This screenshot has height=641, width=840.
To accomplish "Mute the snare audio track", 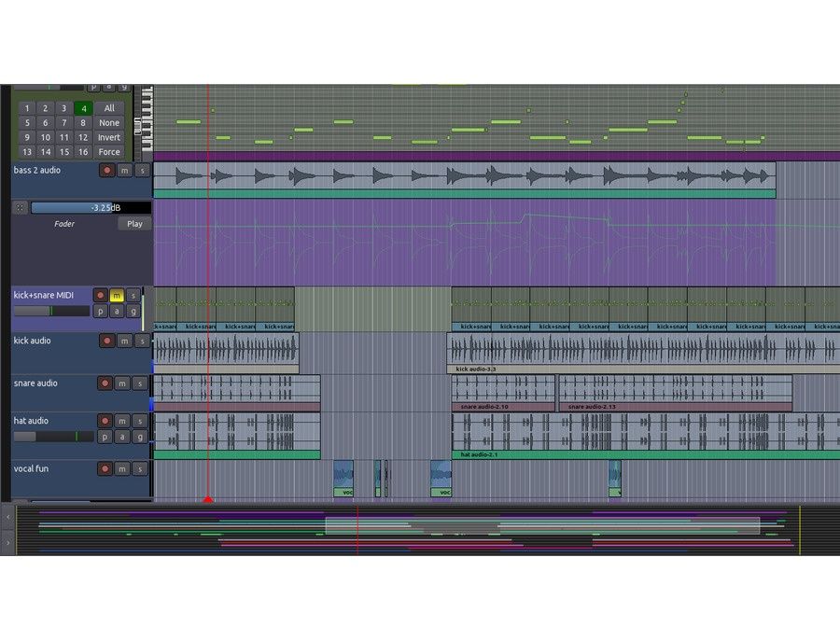I will point(123,383).
